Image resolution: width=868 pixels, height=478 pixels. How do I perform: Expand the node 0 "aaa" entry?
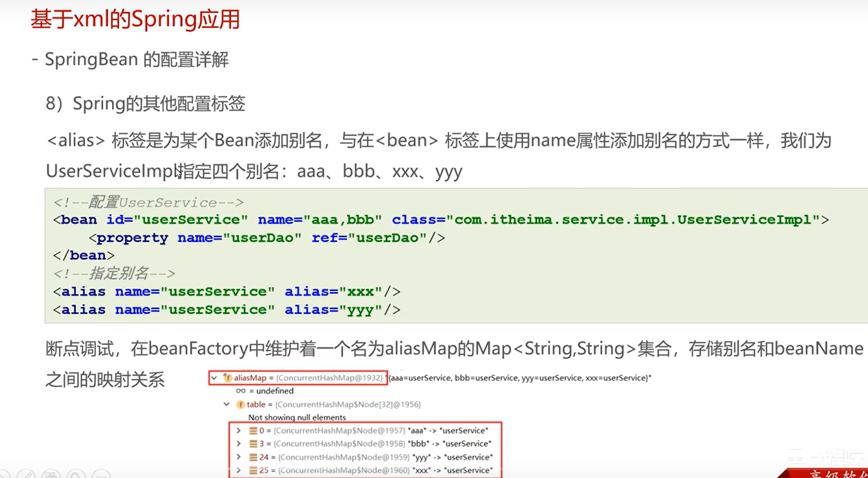[239, 431]
